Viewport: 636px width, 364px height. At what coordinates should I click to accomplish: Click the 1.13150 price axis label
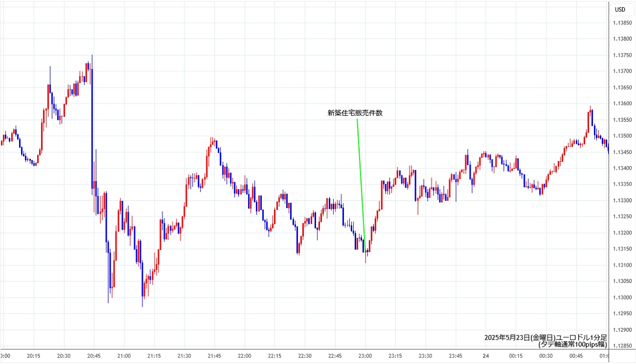pos(622,249)
